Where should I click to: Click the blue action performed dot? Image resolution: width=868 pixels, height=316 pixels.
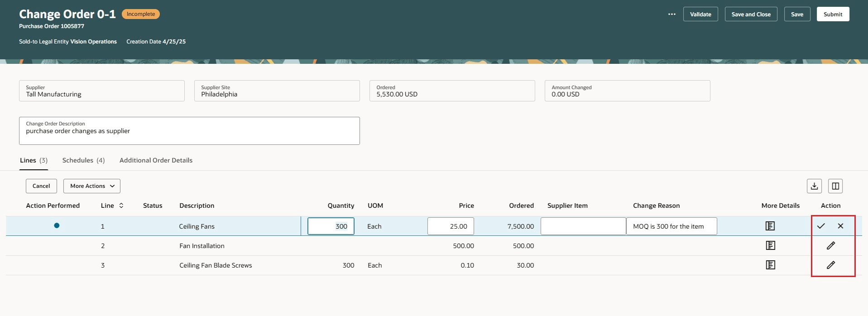click(x=57, y=225)
